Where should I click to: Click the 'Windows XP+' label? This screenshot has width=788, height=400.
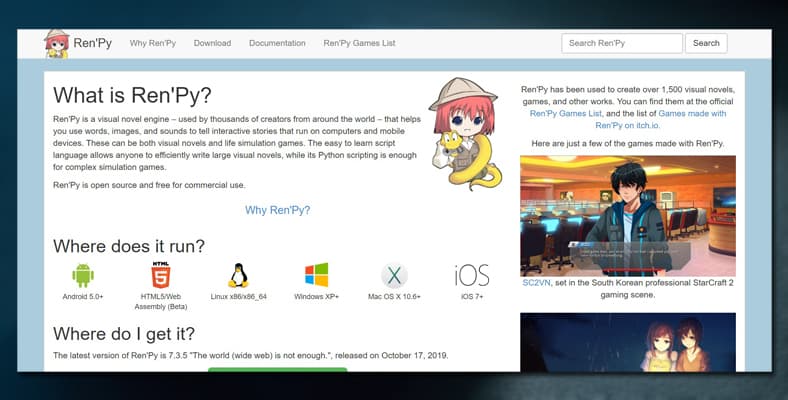pos(317,297)
